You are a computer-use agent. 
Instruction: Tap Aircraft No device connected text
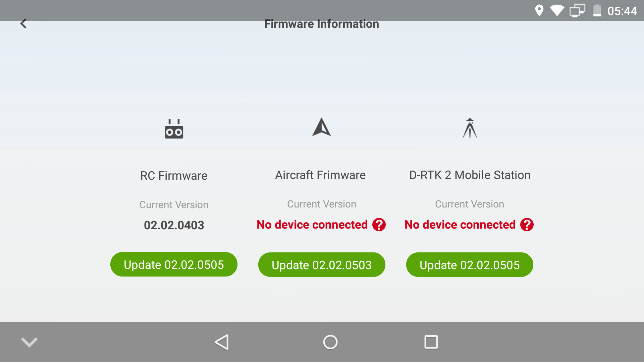312,225
